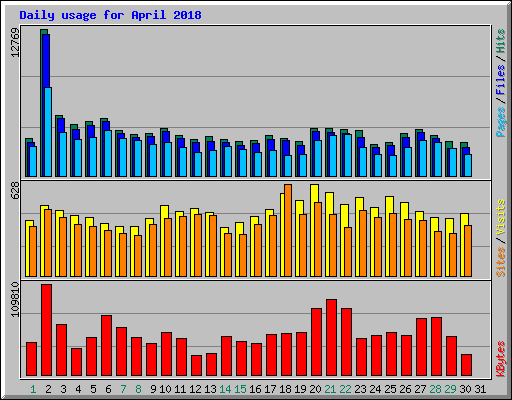The width and height of the screenshot is (512, 400).
Task: Click the red KBytes bar for day 21
Action: coord(331,338)
